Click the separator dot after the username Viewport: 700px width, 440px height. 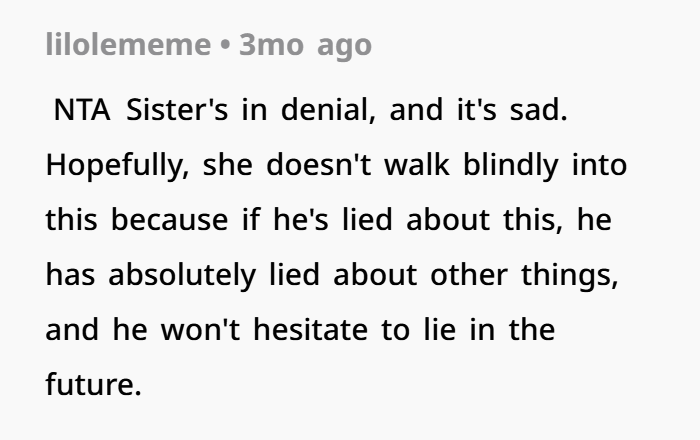coord(224,46)
